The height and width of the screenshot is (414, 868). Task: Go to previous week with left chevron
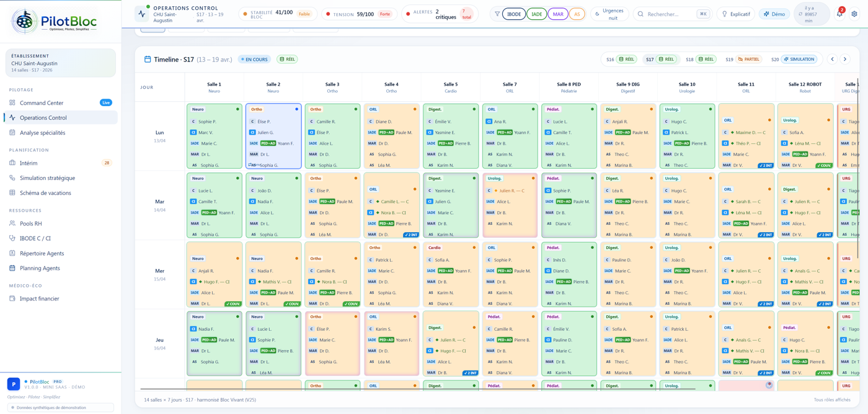tap(833, 59)
